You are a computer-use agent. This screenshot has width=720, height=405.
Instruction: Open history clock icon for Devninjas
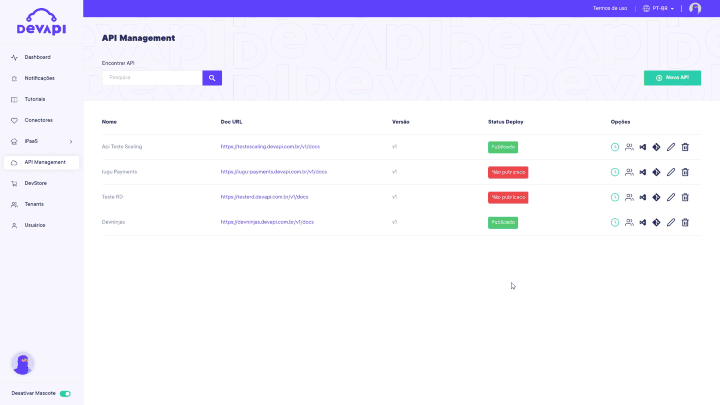point(615,222)
